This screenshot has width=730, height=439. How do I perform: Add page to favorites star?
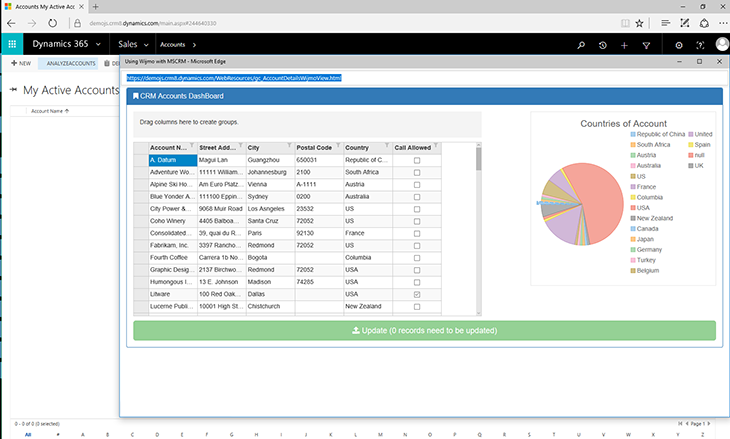[640, 23]
